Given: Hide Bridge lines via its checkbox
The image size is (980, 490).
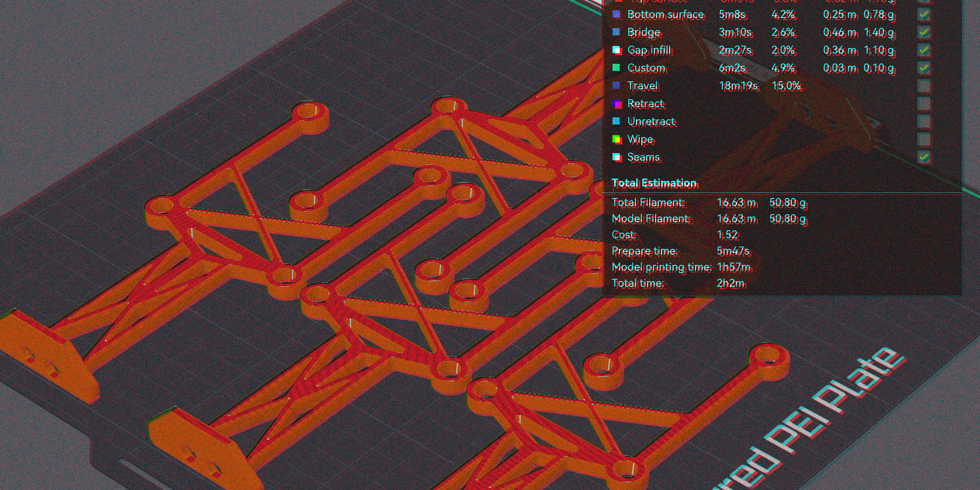Looking at the screenshot, I should click(923, 33).
